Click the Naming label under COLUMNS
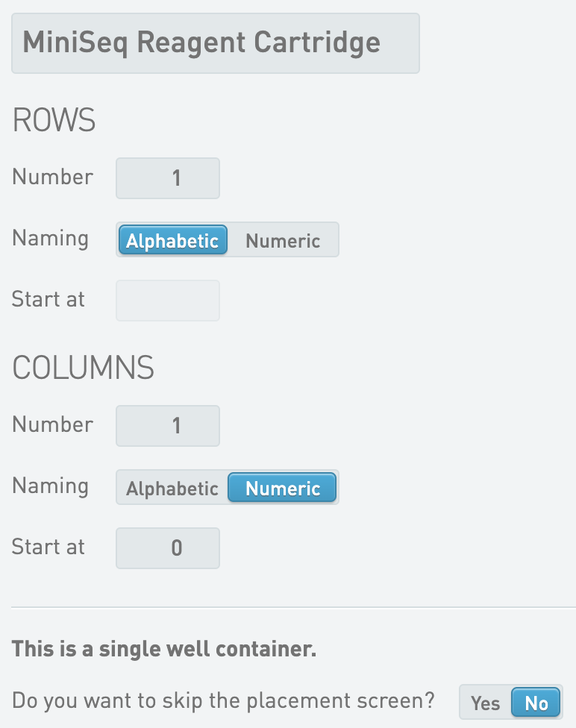The height and width of the screenshot is (728, 576). tap(51, 486)
